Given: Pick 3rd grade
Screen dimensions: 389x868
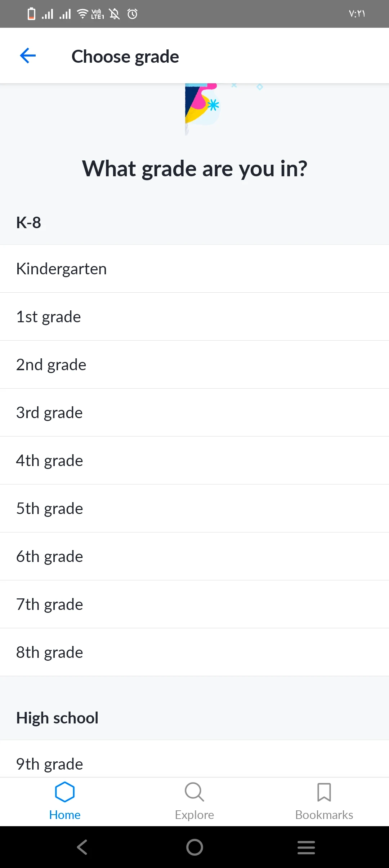Looking at the screenshot, I should pos(194,412).
